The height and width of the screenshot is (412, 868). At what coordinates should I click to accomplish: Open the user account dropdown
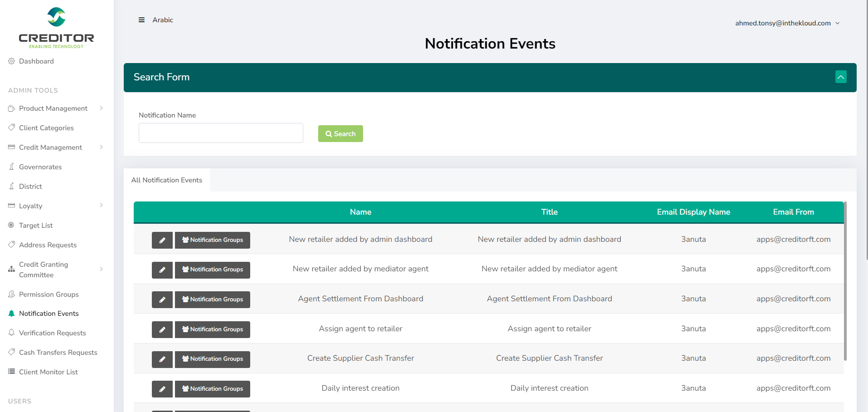(787, 23)
